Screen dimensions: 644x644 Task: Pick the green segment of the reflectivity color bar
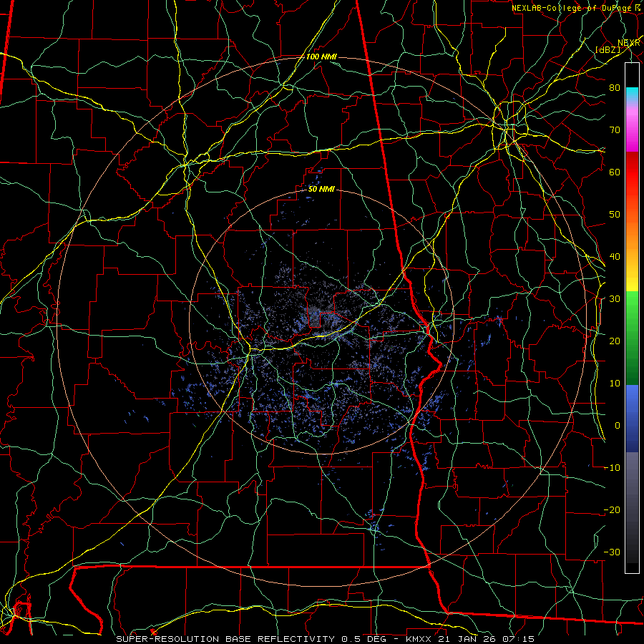coord(632,338)
